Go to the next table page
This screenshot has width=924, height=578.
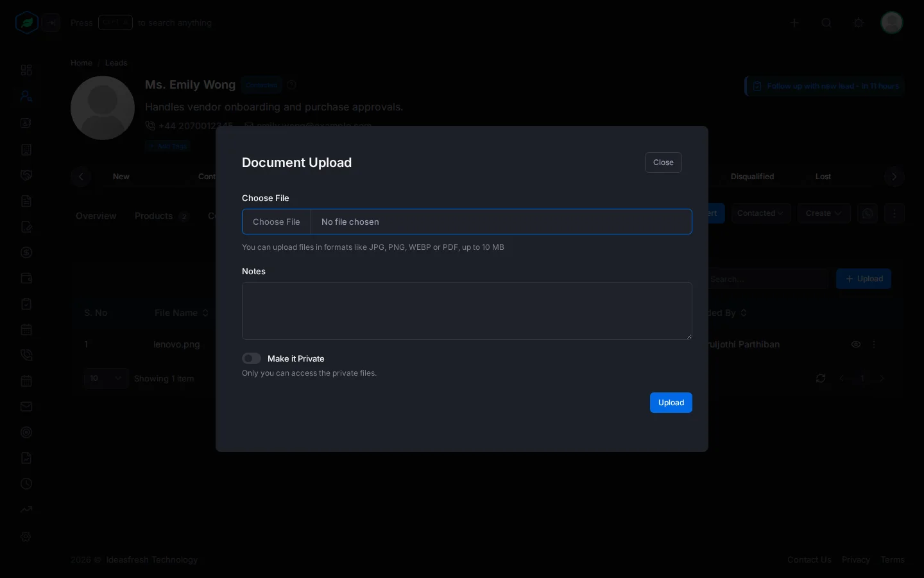click(882, 378)
